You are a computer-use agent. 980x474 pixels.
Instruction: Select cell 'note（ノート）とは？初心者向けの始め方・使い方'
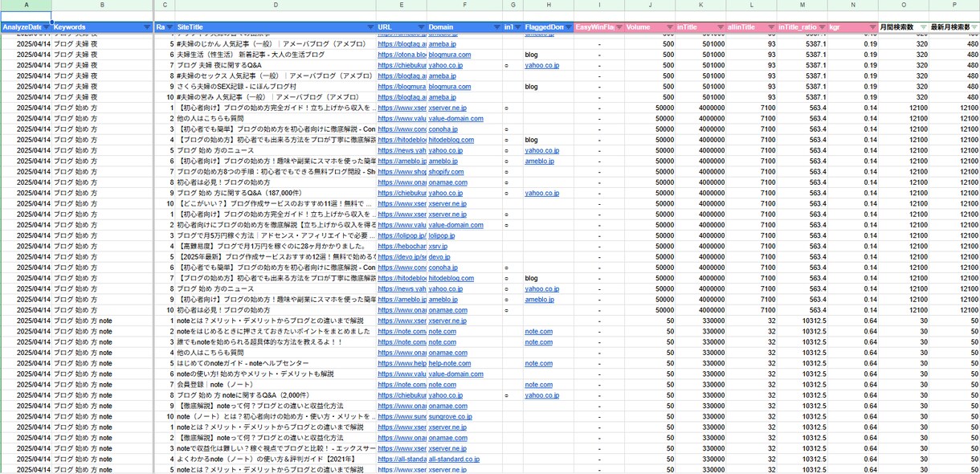tap(276, 416)
